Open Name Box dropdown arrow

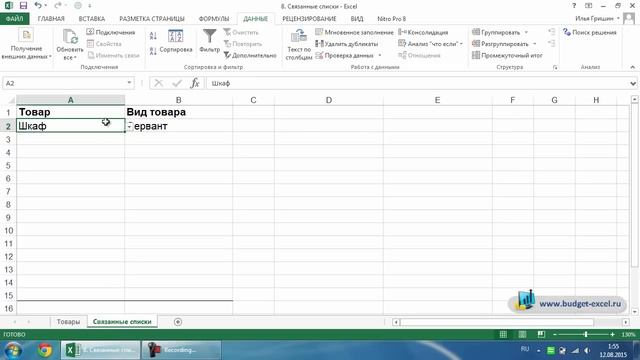129,83
